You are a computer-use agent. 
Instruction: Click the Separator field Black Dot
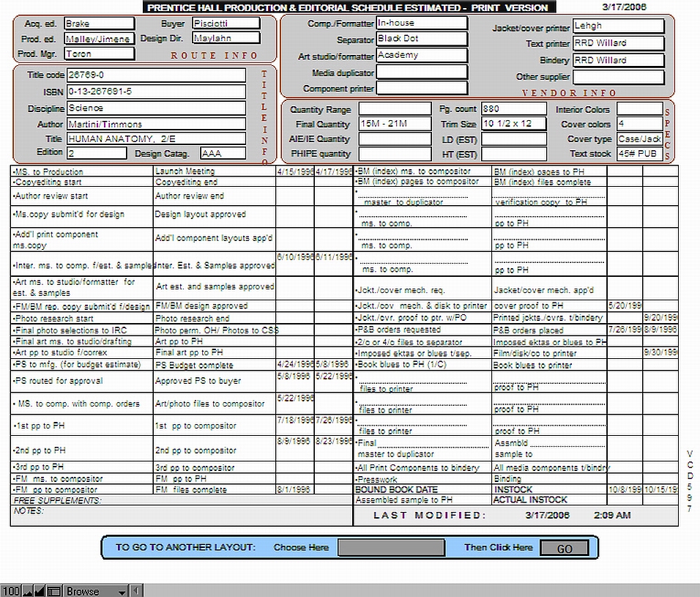click(x=422, y=39)
